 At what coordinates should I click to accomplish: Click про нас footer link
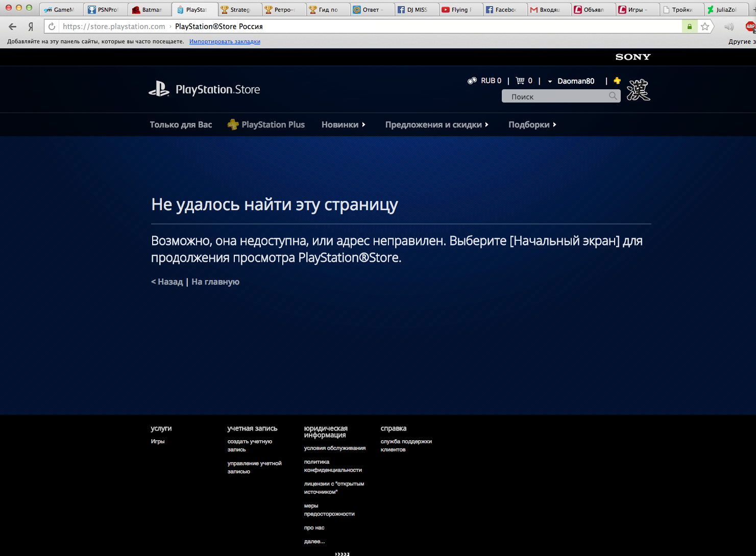click(x=314, y=527)
